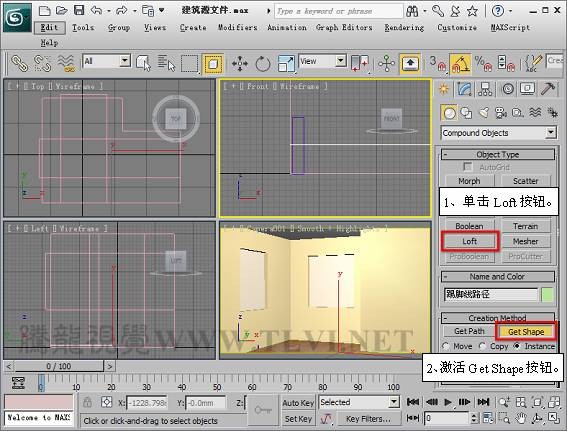Click the Terrain button
Viewport: 567px width, 431px height.
tap(526, 226)
